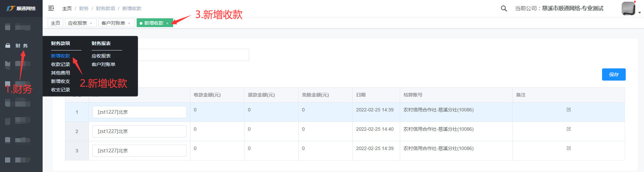Close the 新增收款 tab with its x
Viewport: 644px width, 172px height.
coord(167,23)
